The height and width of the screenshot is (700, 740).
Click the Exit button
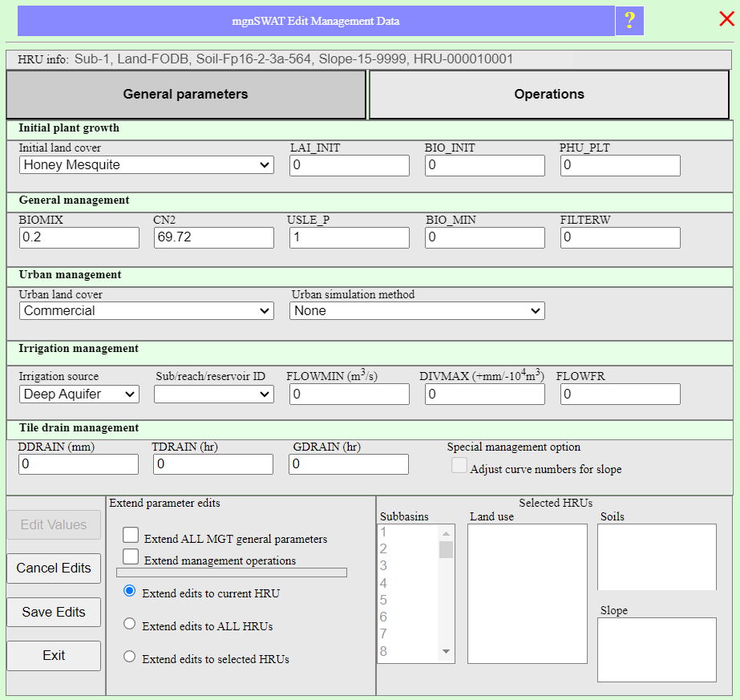(54, 656)
